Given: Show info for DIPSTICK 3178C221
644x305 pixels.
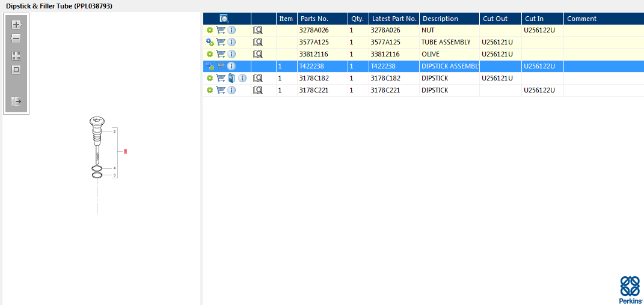Looking at the screenshot, I should click(232, 90).
